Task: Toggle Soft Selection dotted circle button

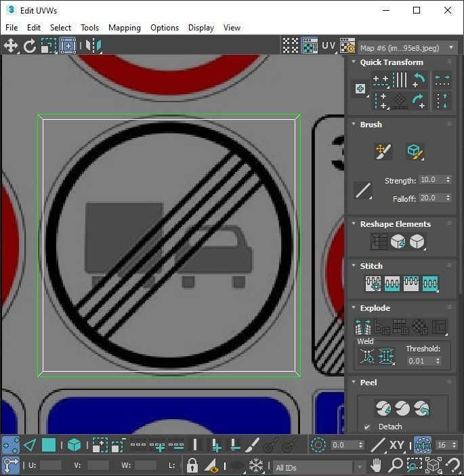Action: point(318,445)
